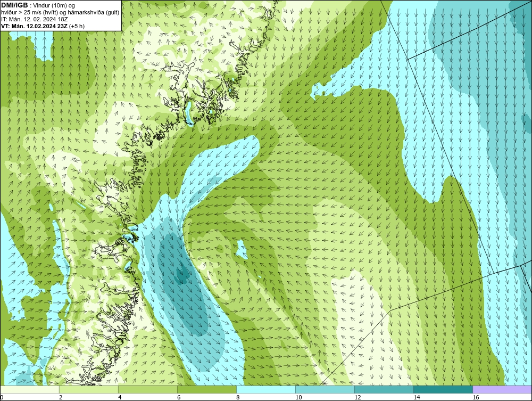Click the 2–4 m/s light green legend swatch
The image size is (532, 401).
88,389
